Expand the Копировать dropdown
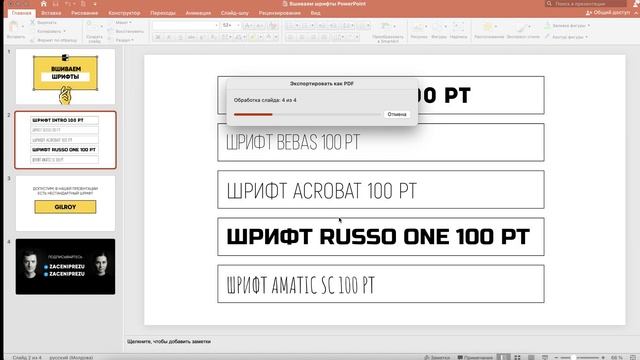 (x=64, y=31)
